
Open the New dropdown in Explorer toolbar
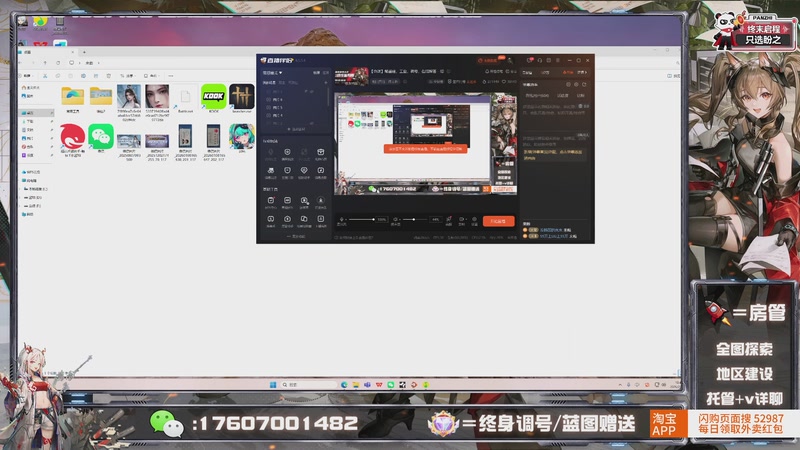pos(27,76)
